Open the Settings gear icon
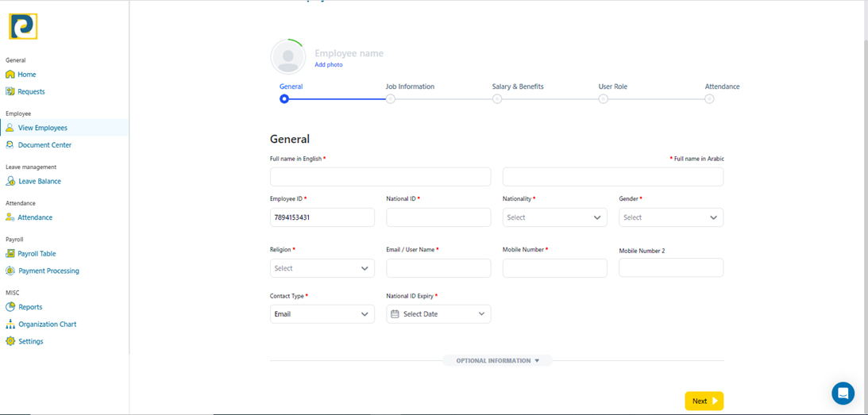 [10, 342]
